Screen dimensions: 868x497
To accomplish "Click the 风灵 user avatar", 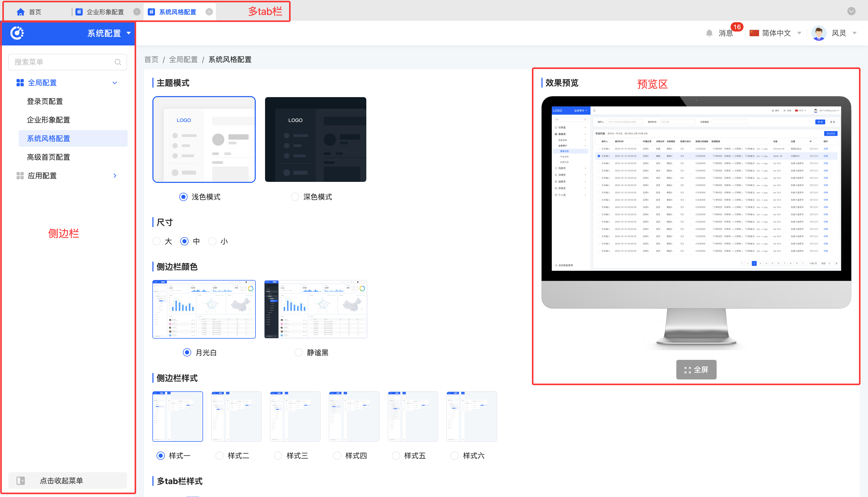I will click(x=818, y=33).
